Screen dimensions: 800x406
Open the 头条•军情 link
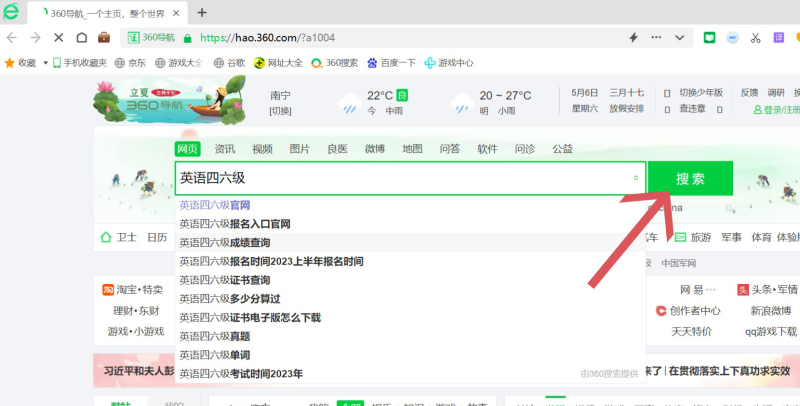[x=767, y=290]
